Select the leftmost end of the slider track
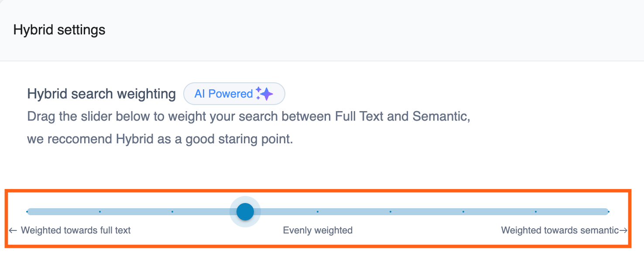The image size is (644, 257). (28, 212)
